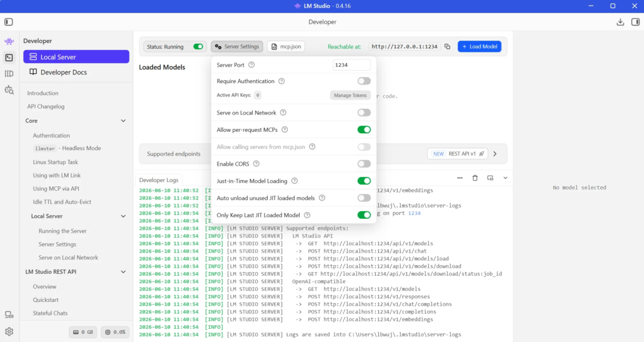Enable Serve on Local Network toggle
This screenshot has height=342, width=644.
[364, 113]
